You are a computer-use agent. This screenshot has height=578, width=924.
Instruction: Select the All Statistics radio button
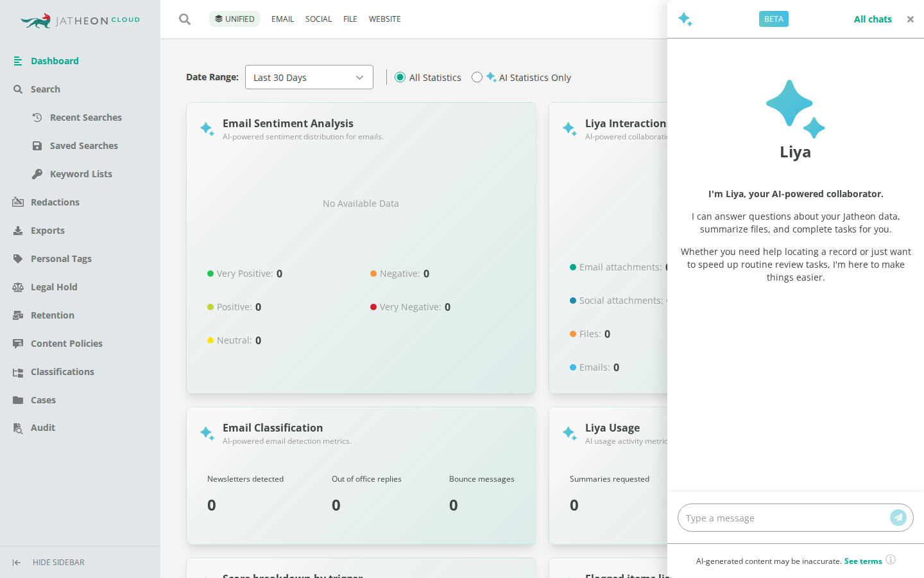pyautogui.click(x=400, y=77)
